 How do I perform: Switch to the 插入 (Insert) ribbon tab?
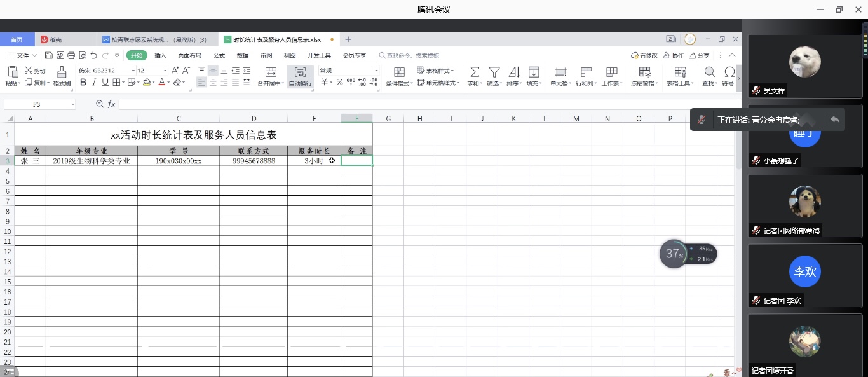[x=160, y=55]
